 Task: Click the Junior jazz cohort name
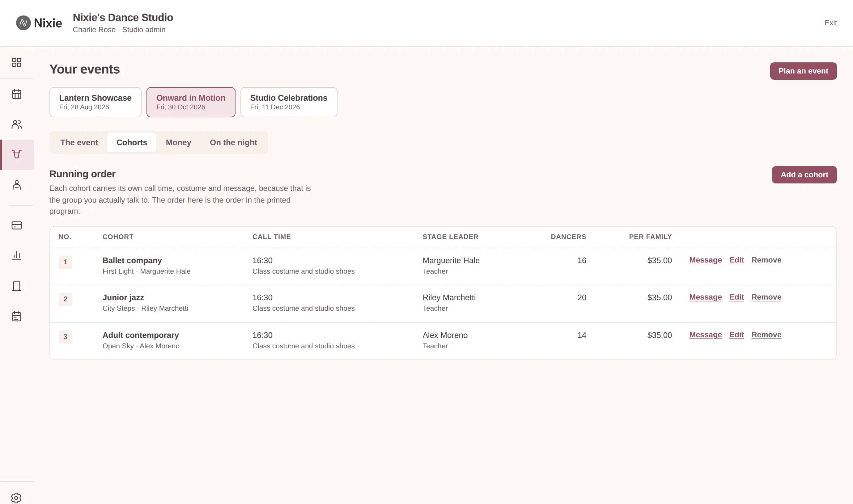click(x=123, y=297)
